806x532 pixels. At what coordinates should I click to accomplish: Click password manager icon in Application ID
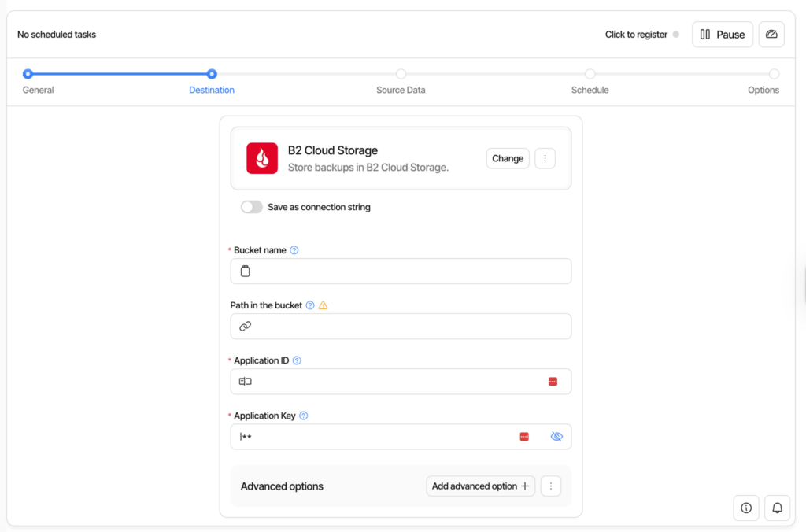coord(553,382)
